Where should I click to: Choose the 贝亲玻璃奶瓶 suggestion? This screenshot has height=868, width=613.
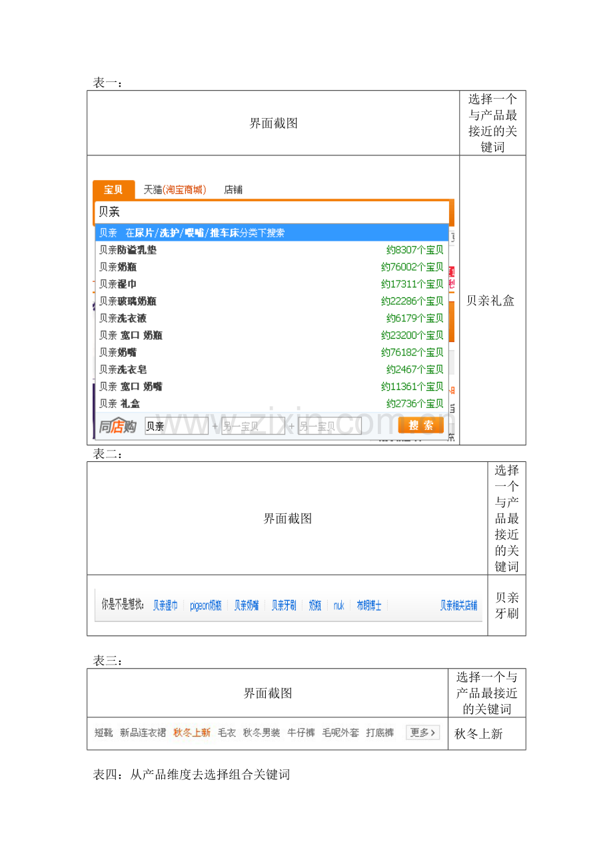pos(272,301)
